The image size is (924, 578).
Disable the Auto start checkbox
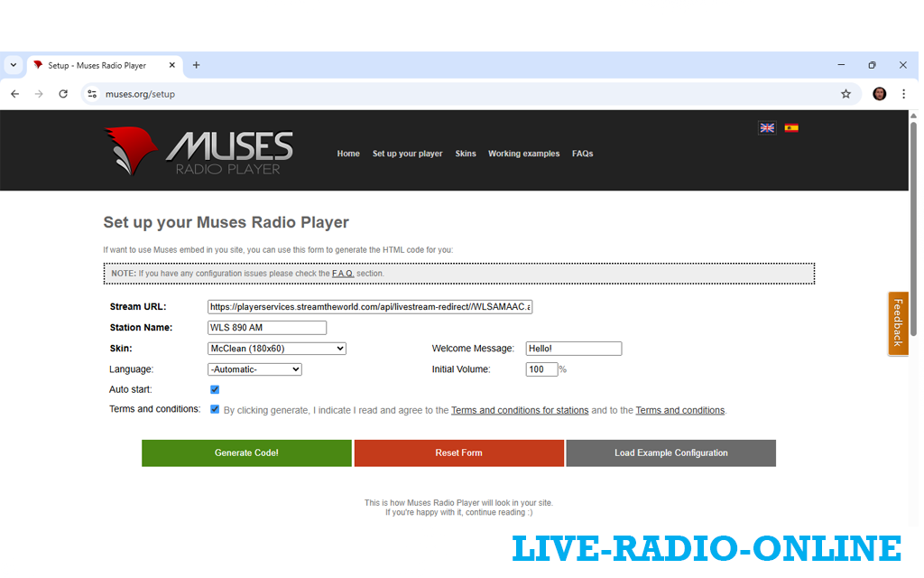[x=215, y=390]
